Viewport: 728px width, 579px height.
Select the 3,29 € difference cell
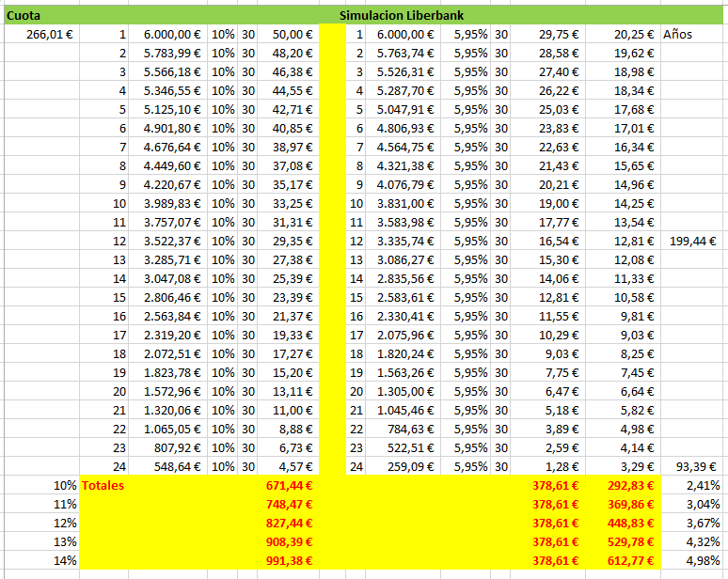(x=623, y=466)
